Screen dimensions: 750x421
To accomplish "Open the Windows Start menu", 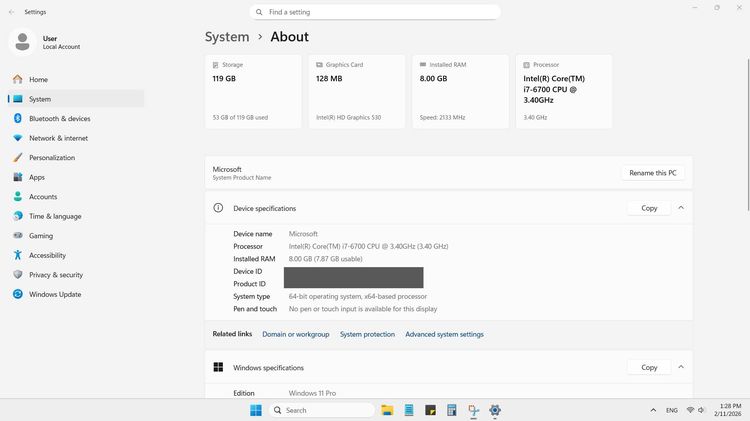I will [256, 410].
